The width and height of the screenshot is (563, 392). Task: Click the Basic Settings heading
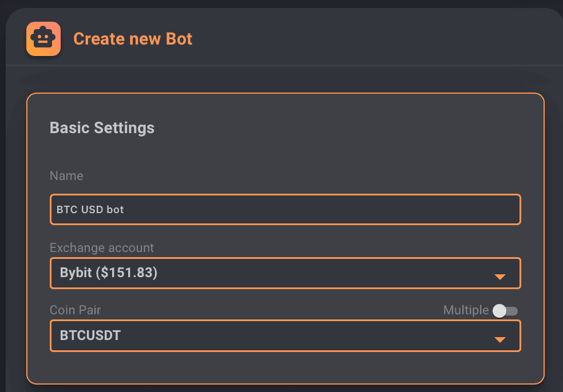tap(102, 127)
